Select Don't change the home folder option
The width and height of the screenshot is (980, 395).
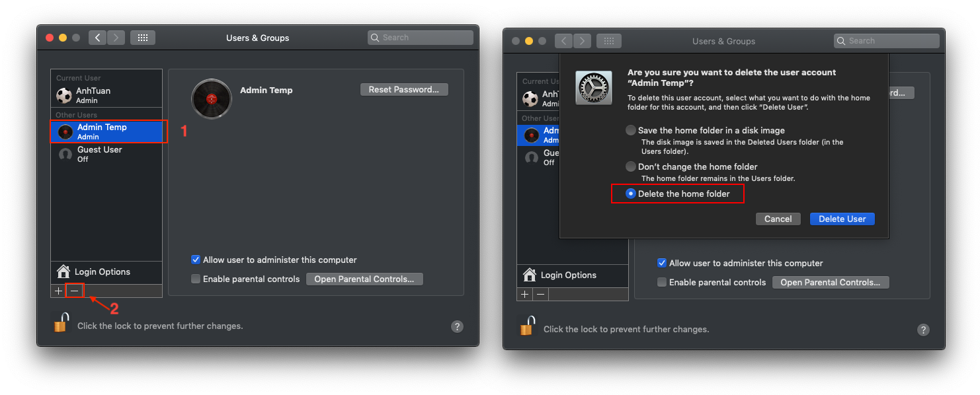point(630,166)
